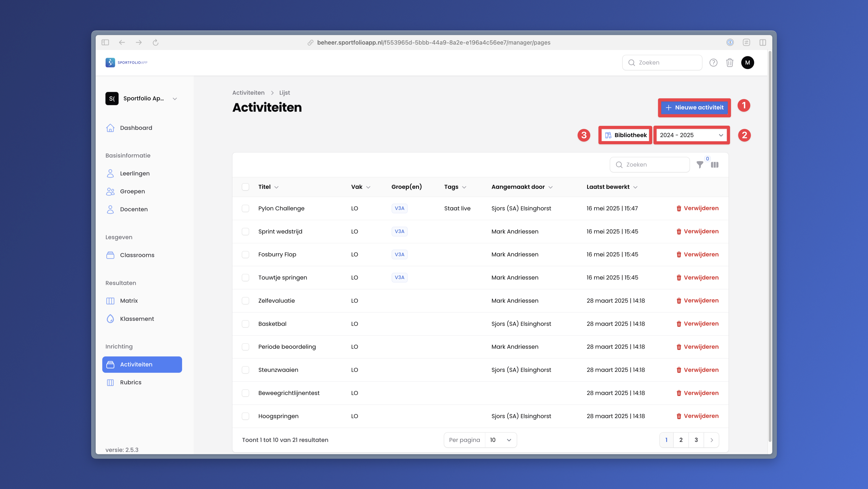Click the Staat live tag
868x489 pixels.
click(x=457, y=209)
